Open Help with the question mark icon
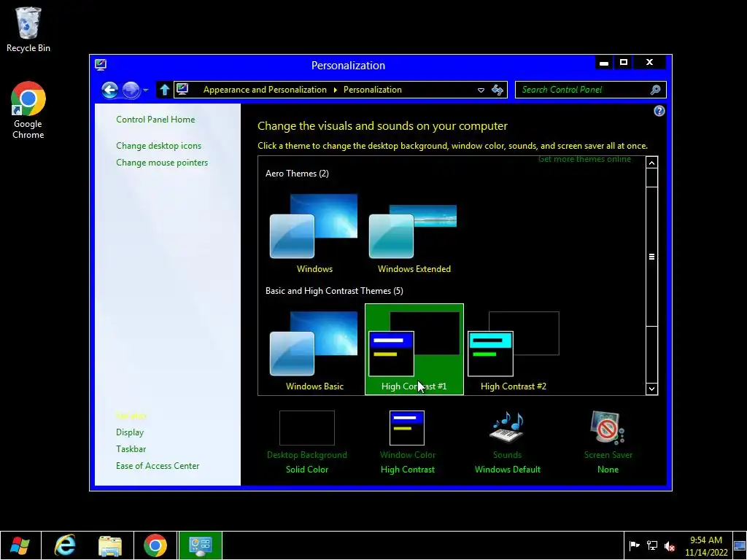 point(659,111)
